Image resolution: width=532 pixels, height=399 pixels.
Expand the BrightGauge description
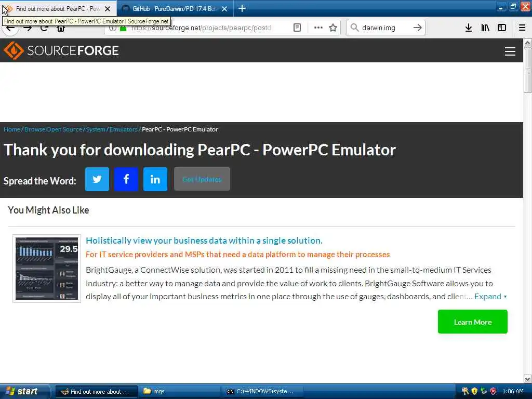pos(490,297)
